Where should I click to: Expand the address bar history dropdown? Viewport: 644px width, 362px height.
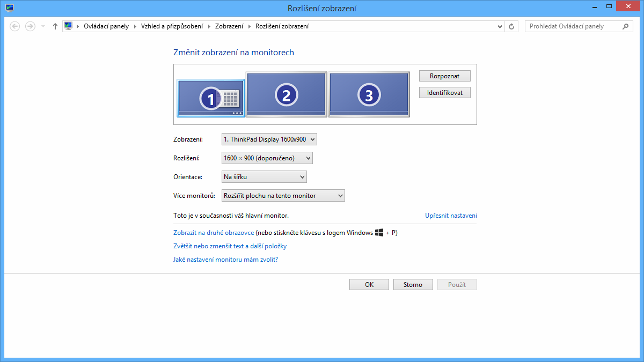pos(500,26)
